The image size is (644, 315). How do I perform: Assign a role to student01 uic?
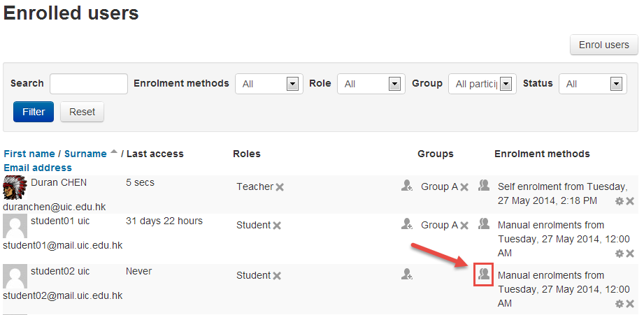pyautogui.click(x=407, y=224)
